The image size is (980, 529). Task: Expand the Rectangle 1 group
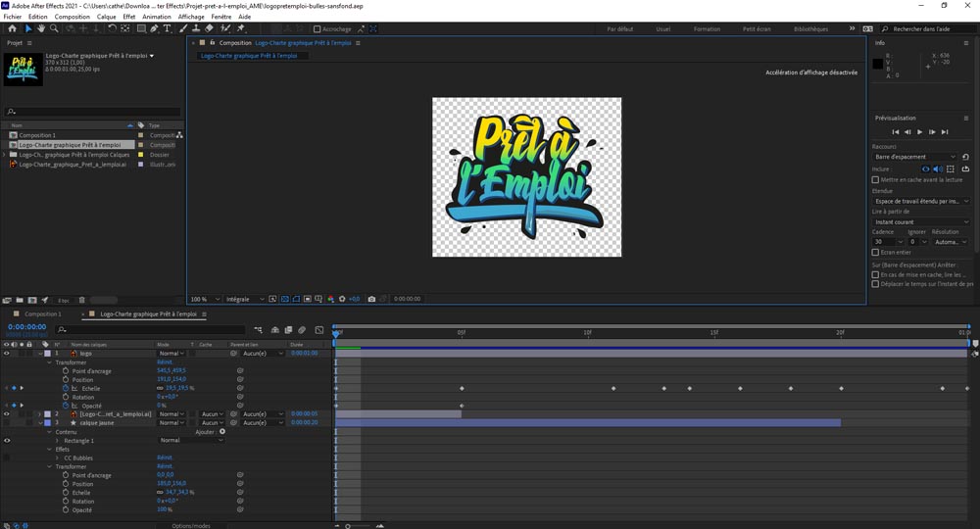click(58, 440)
